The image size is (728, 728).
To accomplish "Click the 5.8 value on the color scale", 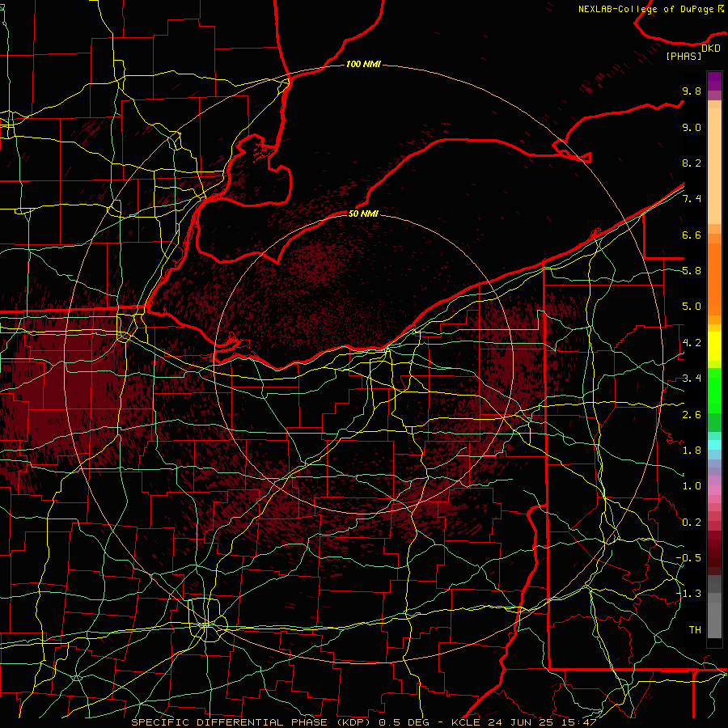I will [x=692, y=271].
